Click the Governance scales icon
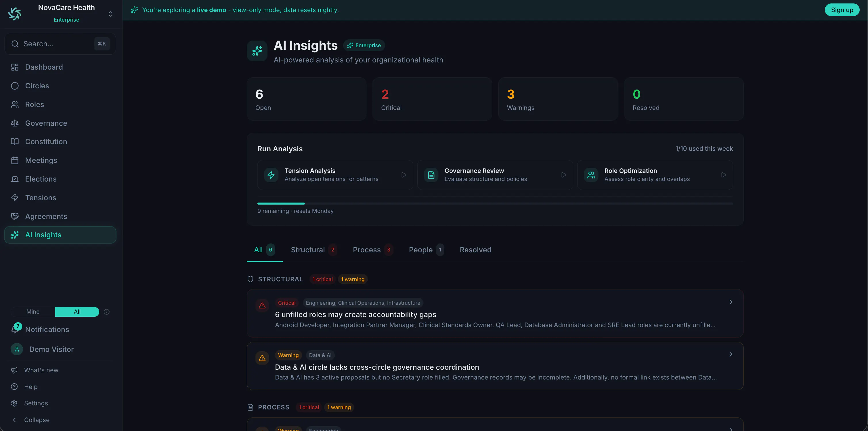Screen dimensions: 868x431 tap(14, 123)
